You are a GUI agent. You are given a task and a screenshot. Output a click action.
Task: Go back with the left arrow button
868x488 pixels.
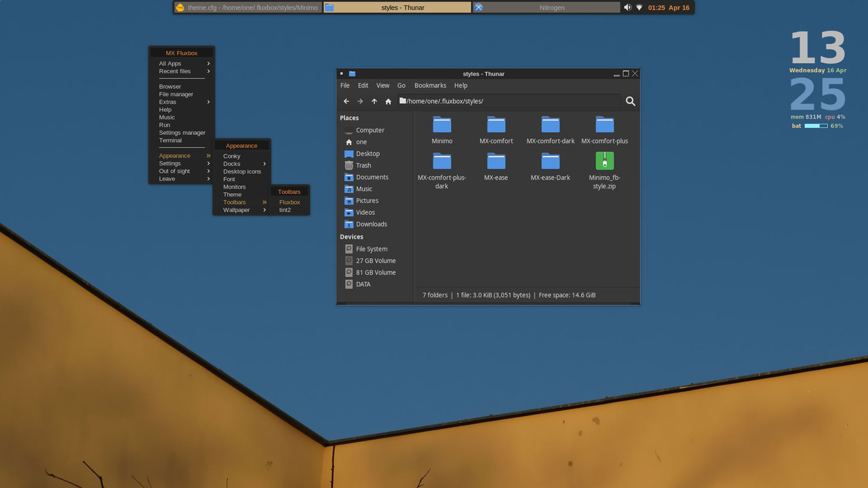346,101
